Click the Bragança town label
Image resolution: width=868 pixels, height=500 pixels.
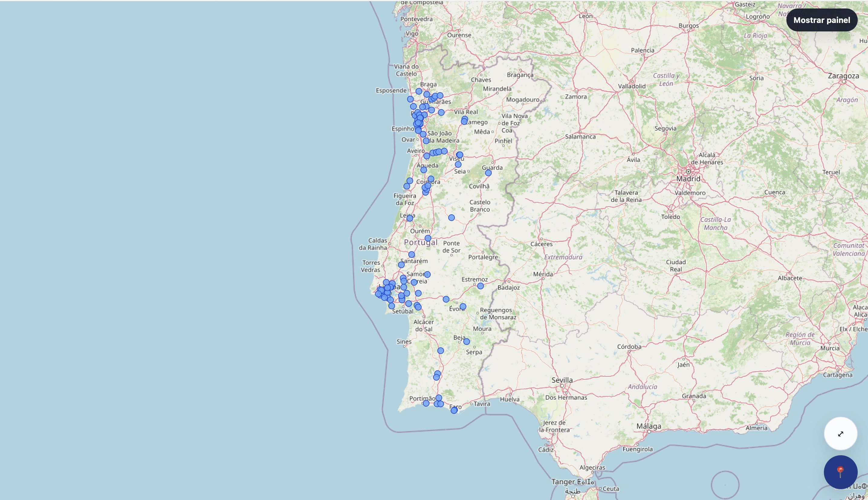(520, 75)
